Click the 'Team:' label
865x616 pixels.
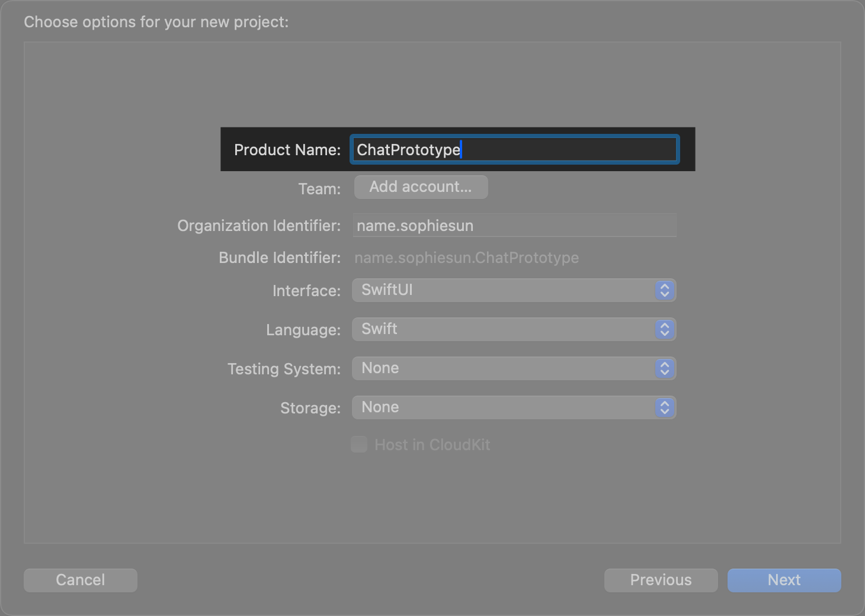pyautogui.click(x=319, y=189)
